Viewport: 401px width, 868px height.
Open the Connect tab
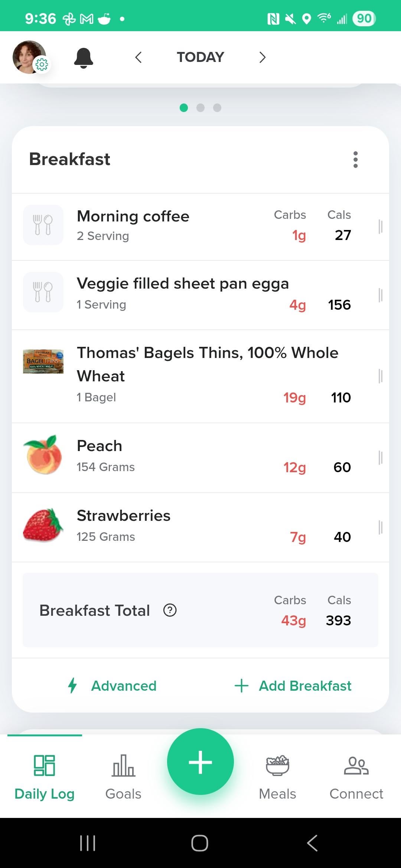(x=356, y=776)
